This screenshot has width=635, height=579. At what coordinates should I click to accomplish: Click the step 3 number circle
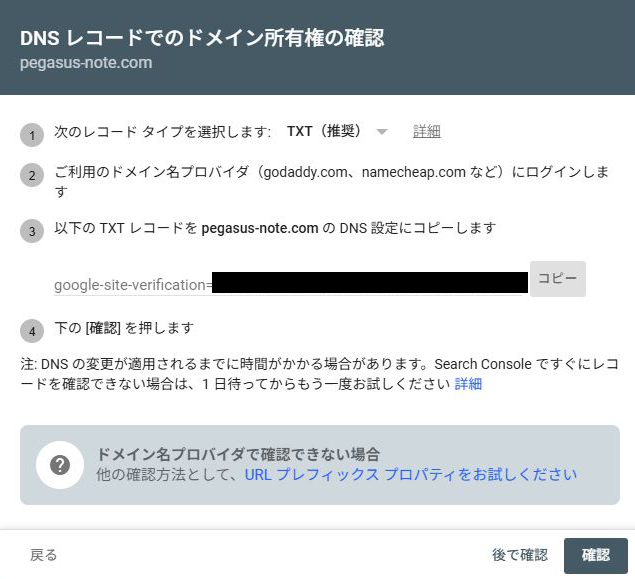pyautogui.click(x=33, y=231)
